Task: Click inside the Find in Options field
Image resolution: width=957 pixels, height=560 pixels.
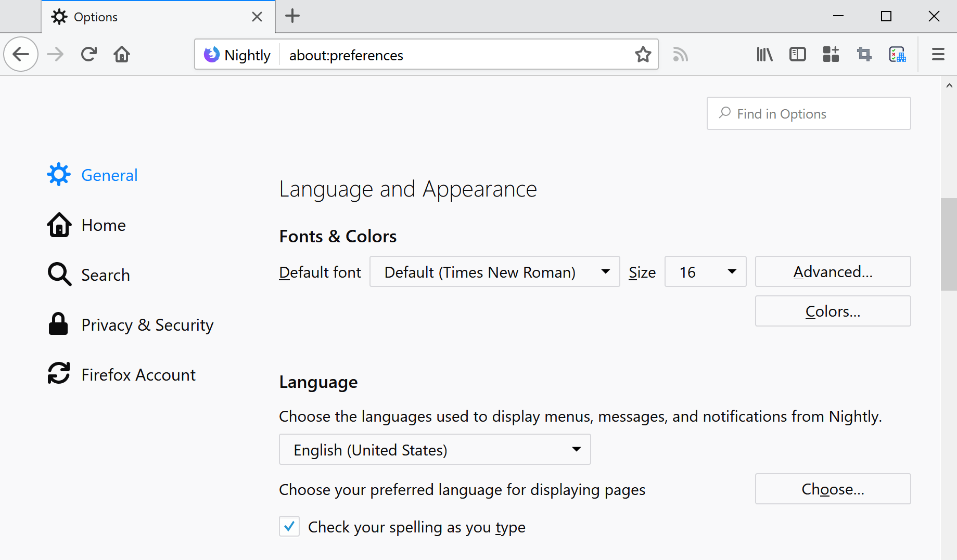Action: point(808,113)
